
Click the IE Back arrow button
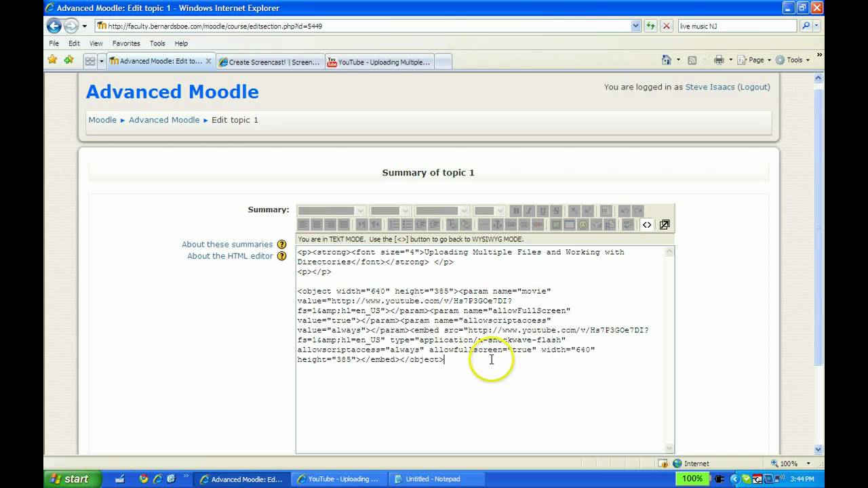tap(54, 26)
